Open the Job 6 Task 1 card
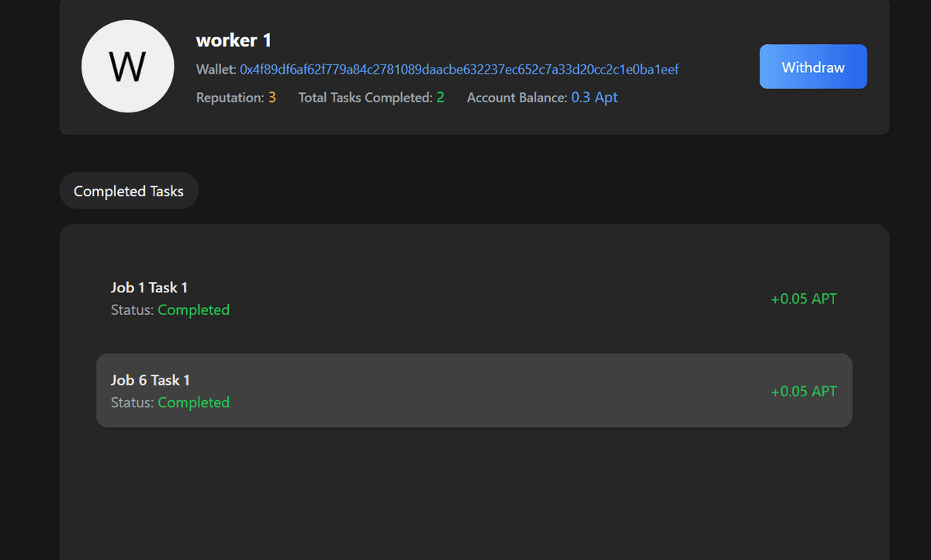Viewport: 931px width, 560px height. click(474, 390)
